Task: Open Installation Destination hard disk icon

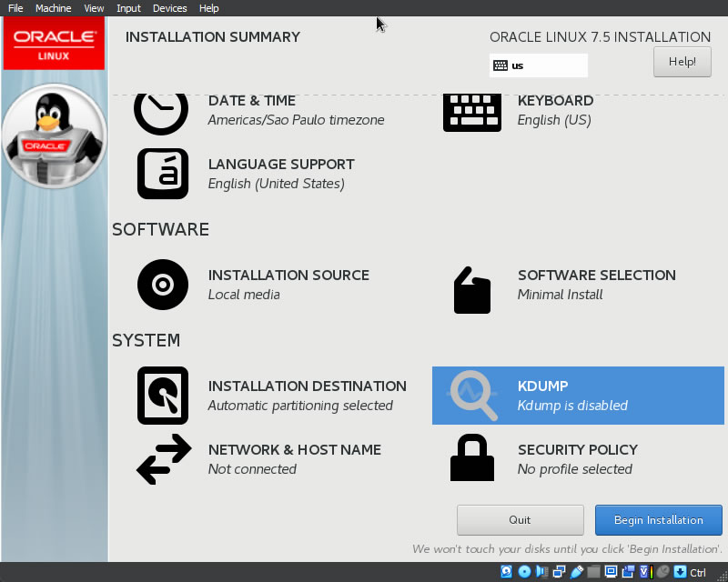Action: 163,396
